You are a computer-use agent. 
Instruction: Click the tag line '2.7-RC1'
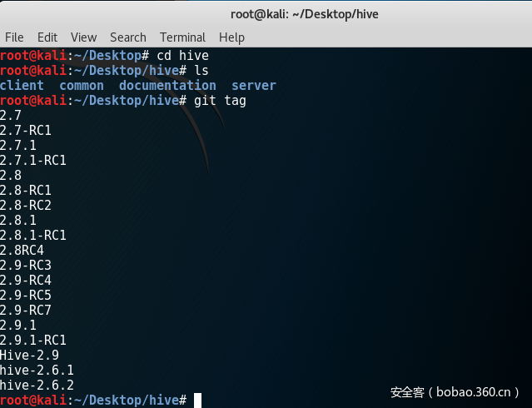(26, 131)
